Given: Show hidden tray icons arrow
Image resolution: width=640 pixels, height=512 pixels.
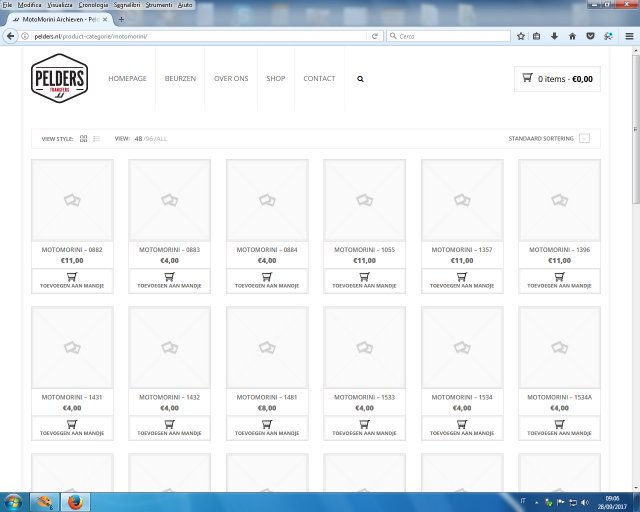Looking at the screenshot, I should (536, 502).
